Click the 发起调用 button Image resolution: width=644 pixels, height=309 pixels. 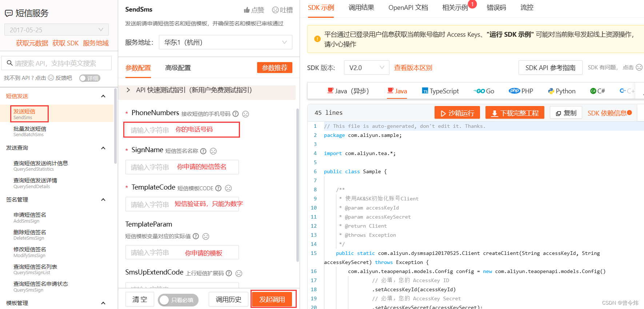pos(272,300)
